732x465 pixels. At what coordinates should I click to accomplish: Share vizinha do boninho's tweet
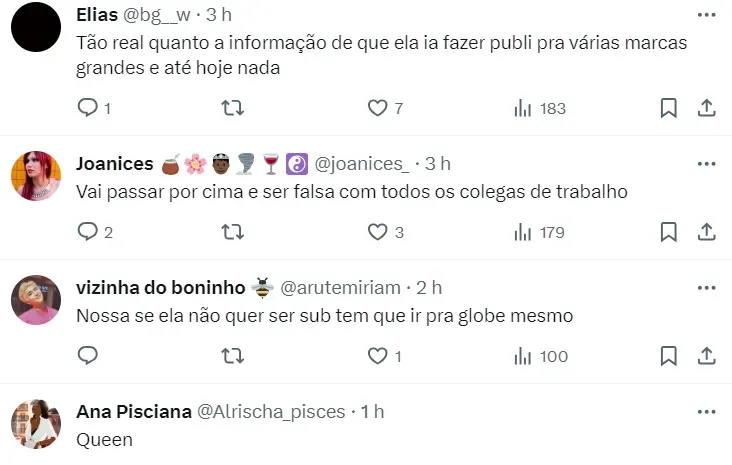tap(707, 356)
